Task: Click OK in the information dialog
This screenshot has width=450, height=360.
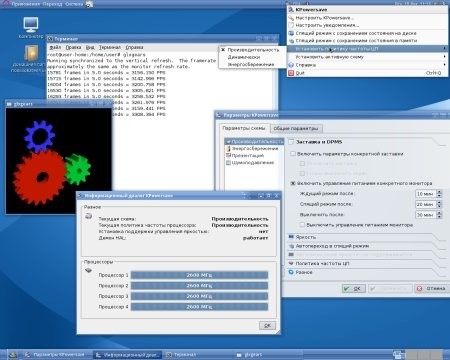Action: pos(267,325)
